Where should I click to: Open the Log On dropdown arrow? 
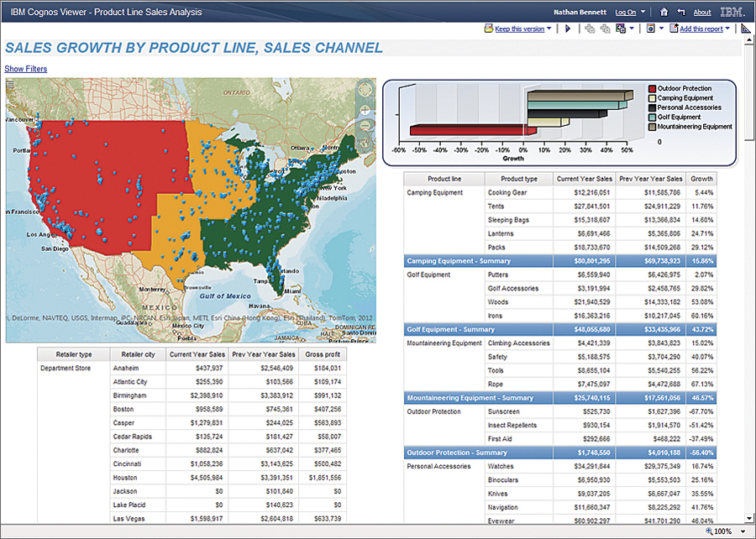pos(642,12)
